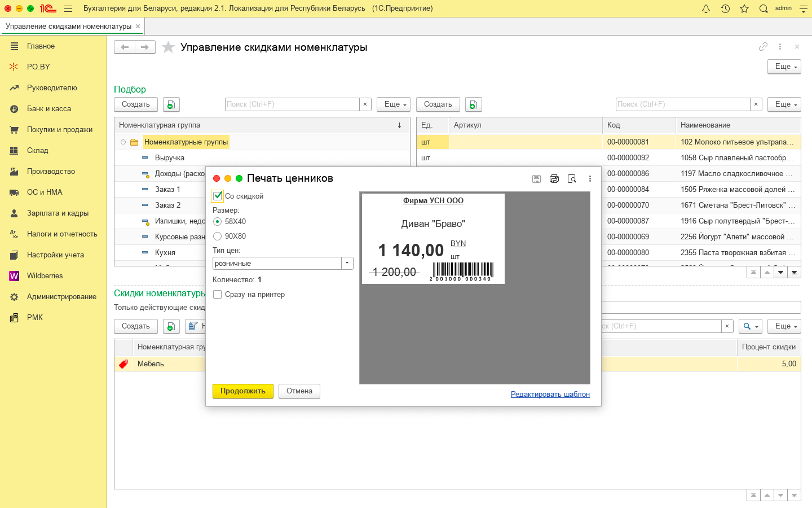This screenshot has width=812, height=508.
Task: Click the save icon in the price tag dialog
Action: pyautogui.click(x=536, y=179)
